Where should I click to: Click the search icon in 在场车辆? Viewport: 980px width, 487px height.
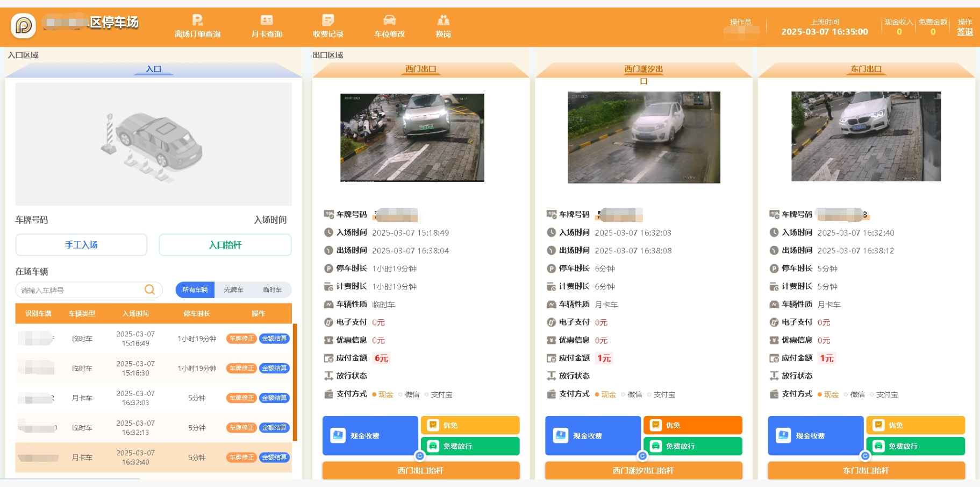pos(149,290)
